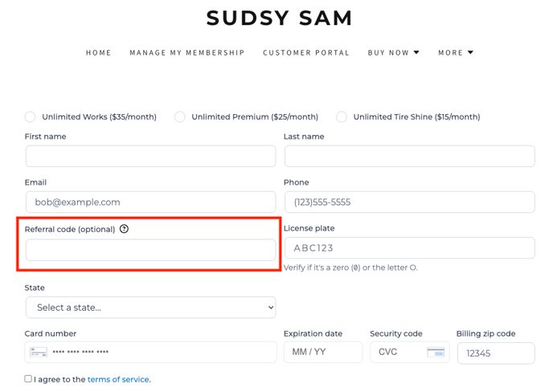Go to the Home page
Viewport: 553px width, 392px height.
[x=98, y=52]
